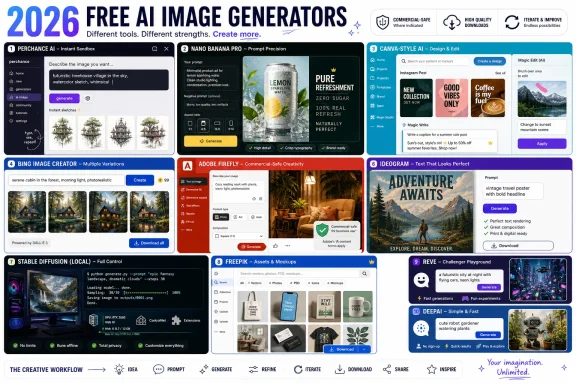Click the red Generate button in Firefly
This screenshot has height=384, width=576.
[x=252, y=247]
